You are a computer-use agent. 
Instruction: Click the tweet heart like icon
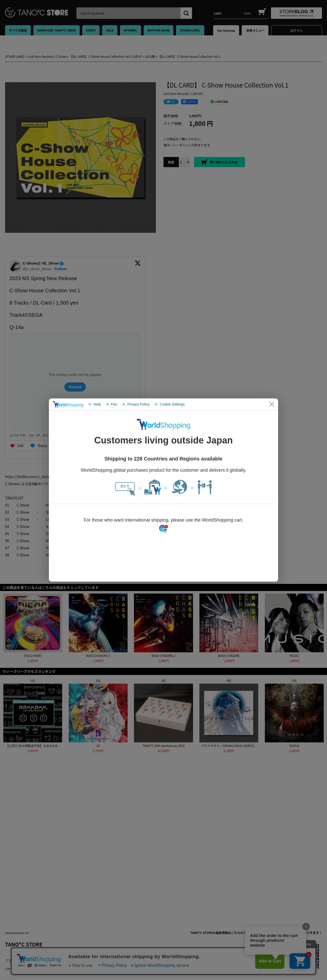(x=12, y=445)
